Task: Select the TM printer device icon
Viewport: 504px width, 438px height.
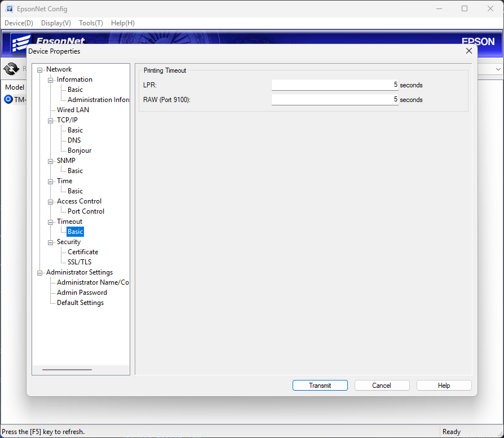Action: coord(8,99)
